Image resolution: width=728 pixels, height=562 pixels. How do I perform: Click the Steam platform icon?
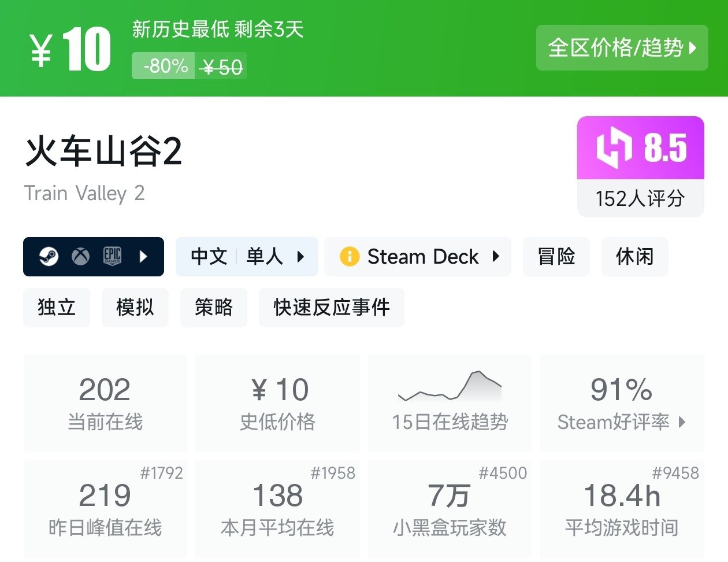pos(49,256)
